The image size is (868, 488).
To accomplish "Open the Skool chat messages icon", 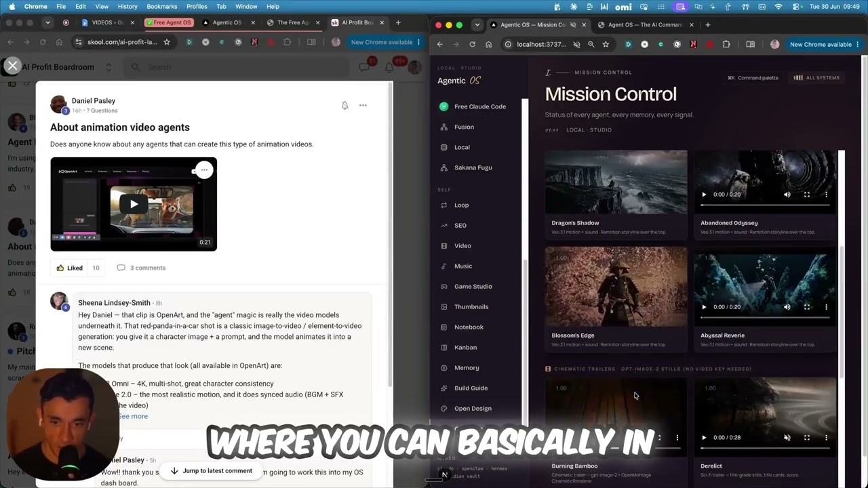I will coord(365,66).
